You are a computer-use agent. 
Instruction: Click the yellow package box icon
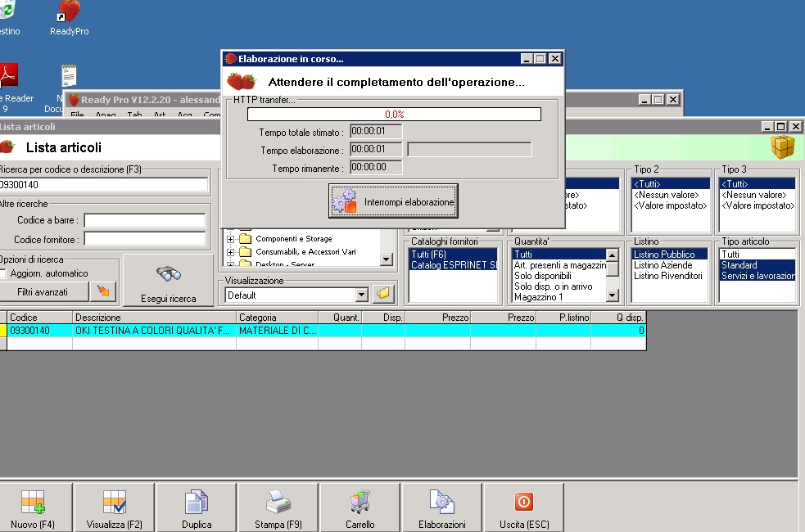(x=782, y=147)
